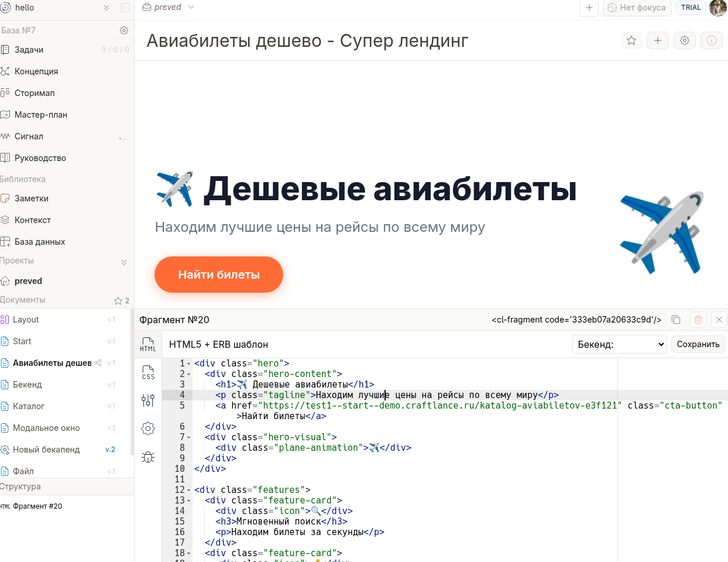This screenshot has width=728, height=562.
Task: Open the bug debug icon in fragment sidebar
Action: pos(148,457)
